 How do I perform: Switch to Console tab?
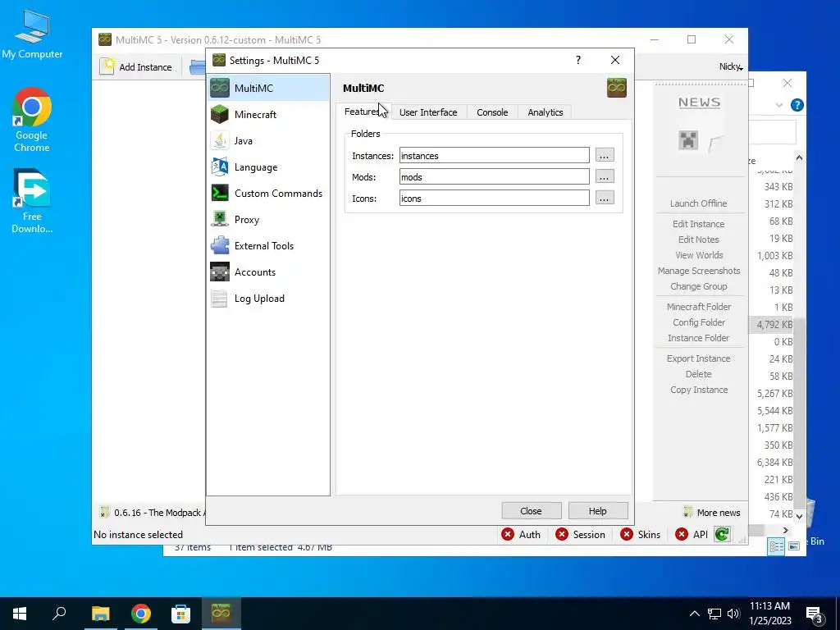point(492,112)
